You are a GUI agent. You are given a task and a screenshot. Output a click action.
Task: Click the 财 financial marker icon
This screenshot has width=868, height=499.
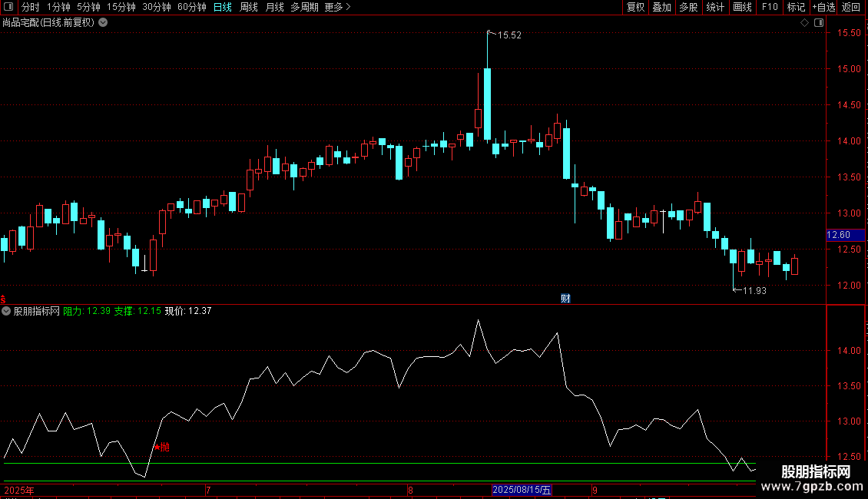point(565,298)
